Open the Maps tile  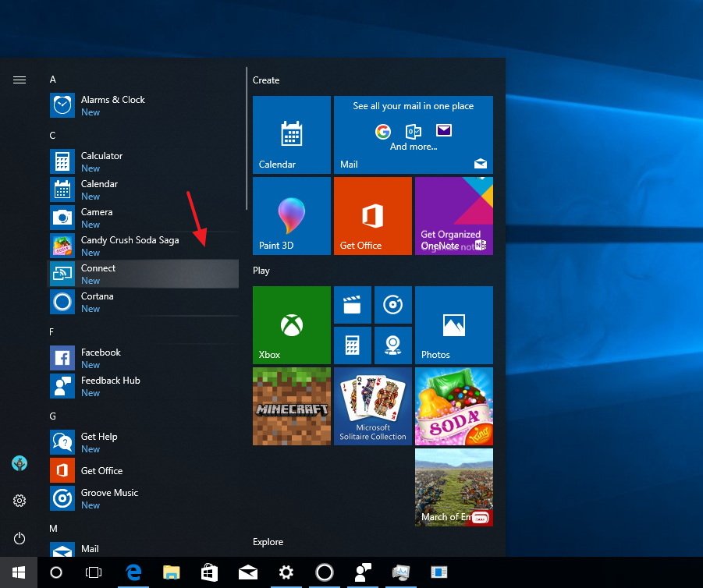click(392, 345)
